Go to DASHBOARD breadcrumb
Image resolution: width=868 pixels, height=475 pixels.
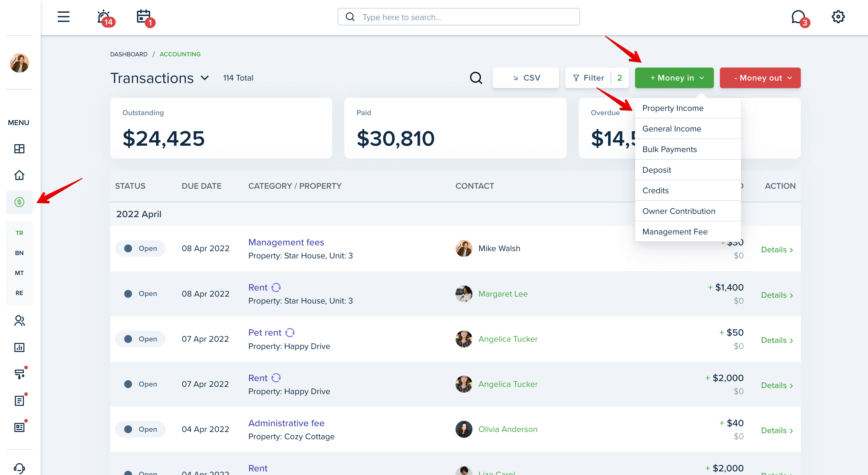point(129,54)
